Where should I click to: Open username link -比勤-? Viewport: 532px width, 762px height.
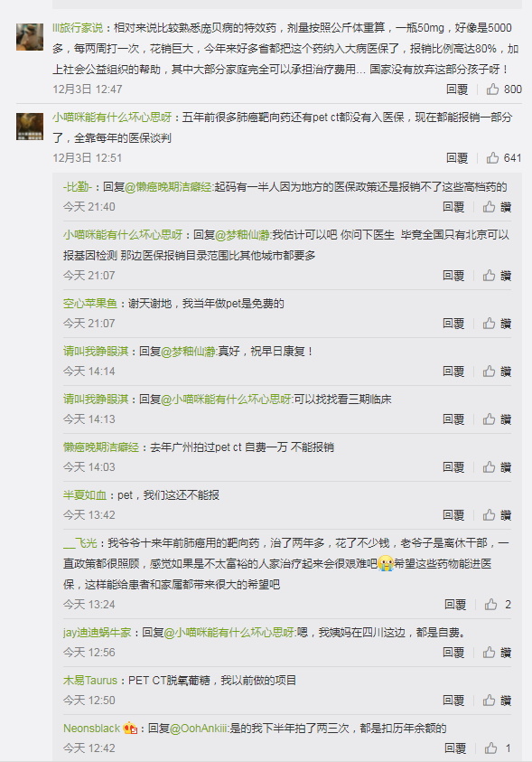click(x=77, y=186)
